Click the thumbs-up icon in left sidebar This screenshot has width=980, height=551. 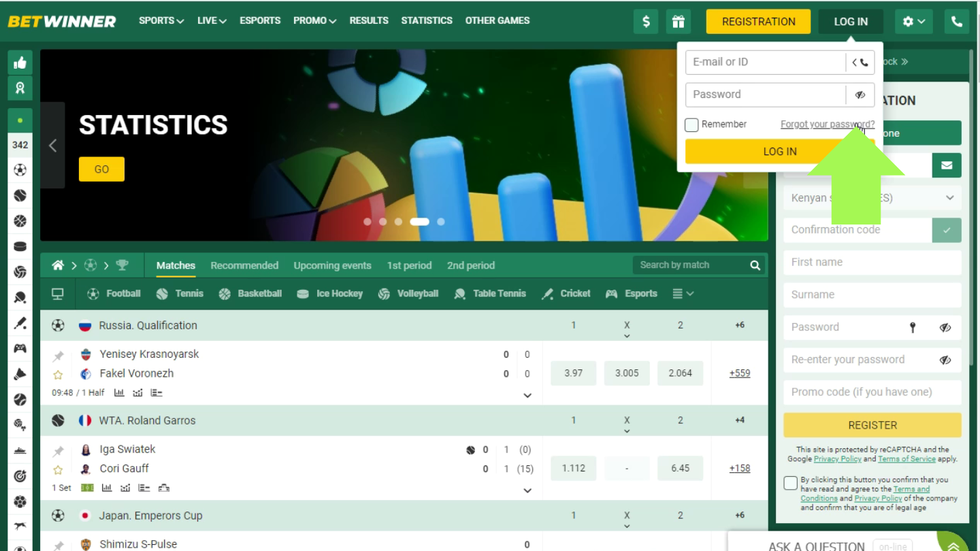20,63
